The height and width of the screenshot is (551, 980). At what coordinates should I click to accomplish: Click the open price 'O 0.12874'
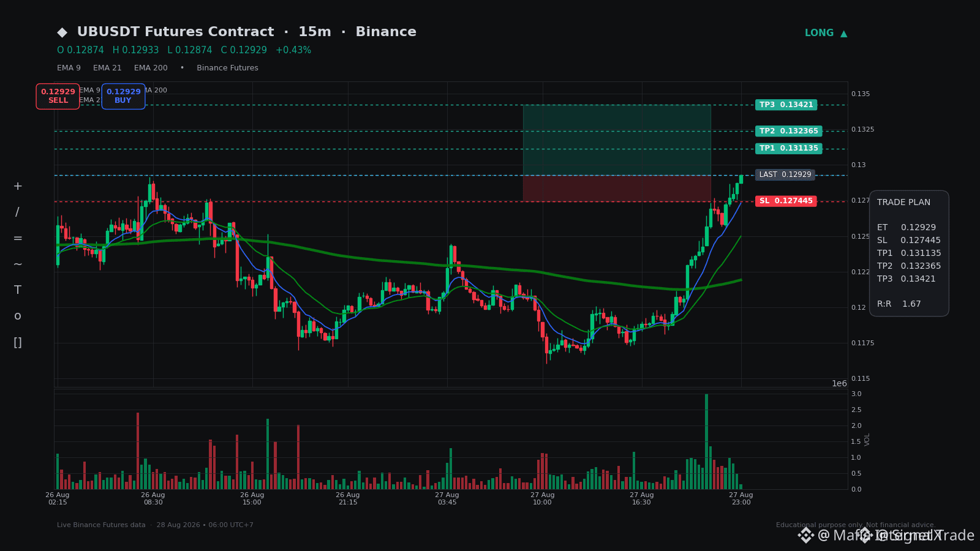coord(80,50)
